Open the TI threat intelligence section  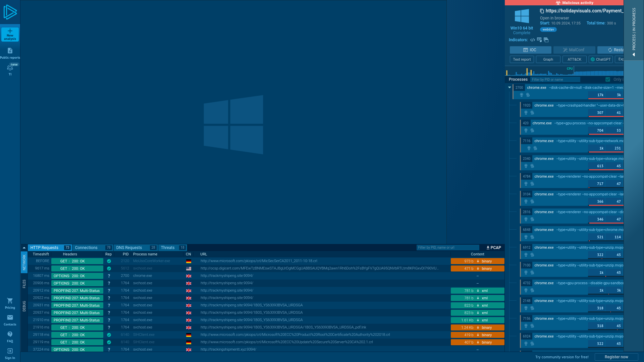(10, 70)
